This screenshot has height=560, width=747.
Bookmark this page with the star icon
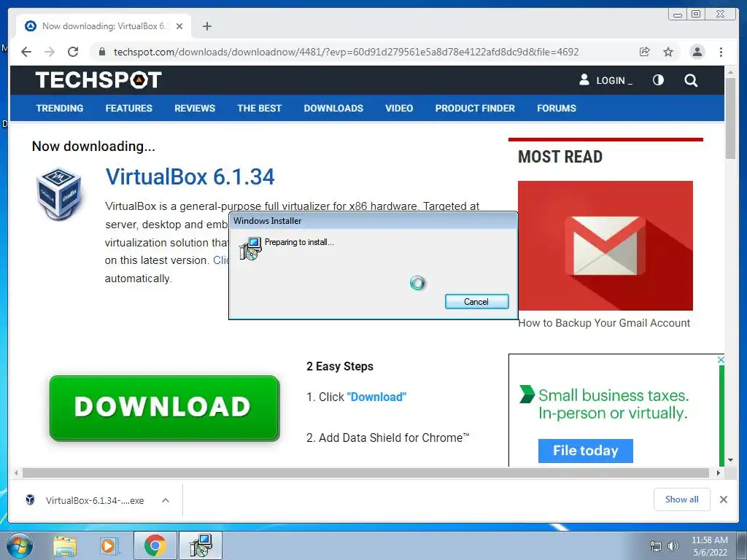coord(668,52)
